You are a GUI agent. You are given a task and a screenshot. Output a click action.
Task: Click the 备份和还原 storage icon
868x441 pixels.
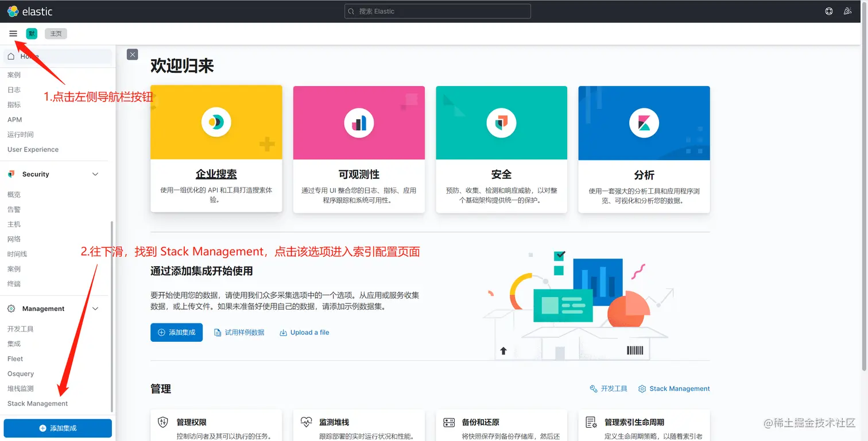pyautogui.click(x=449, y=422)
